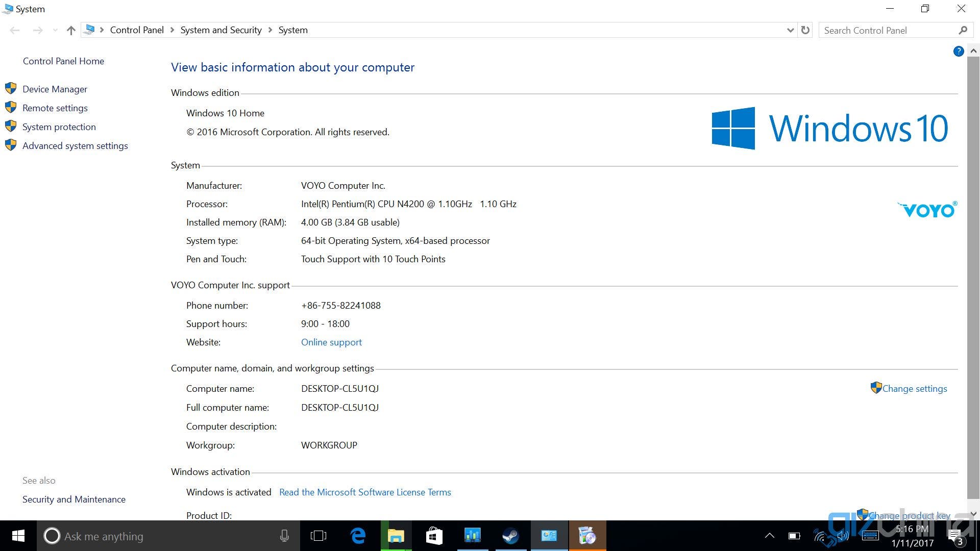Open Security and Maintenance link
980x551 pixels.
pos(74,499)
